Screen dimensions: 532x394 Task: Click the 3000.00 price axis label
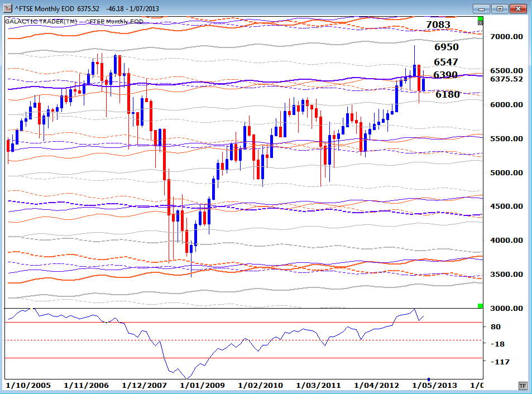pyautogui.click(x=506, y=308)
